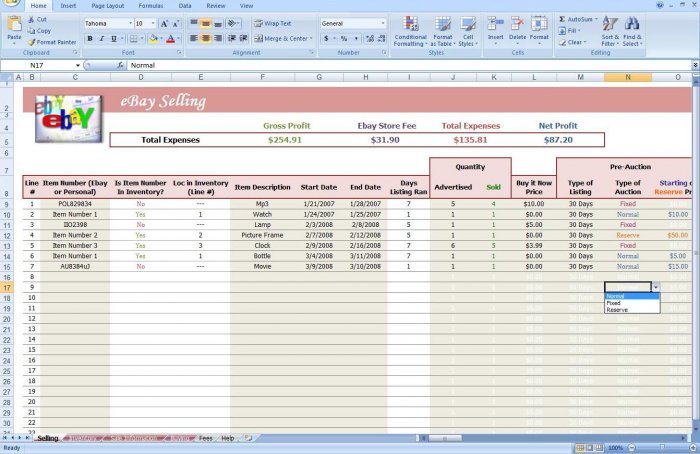Switch to the Formulas ribbon tab
Viewport: 700px width, 454px height.
click(151, 6)
